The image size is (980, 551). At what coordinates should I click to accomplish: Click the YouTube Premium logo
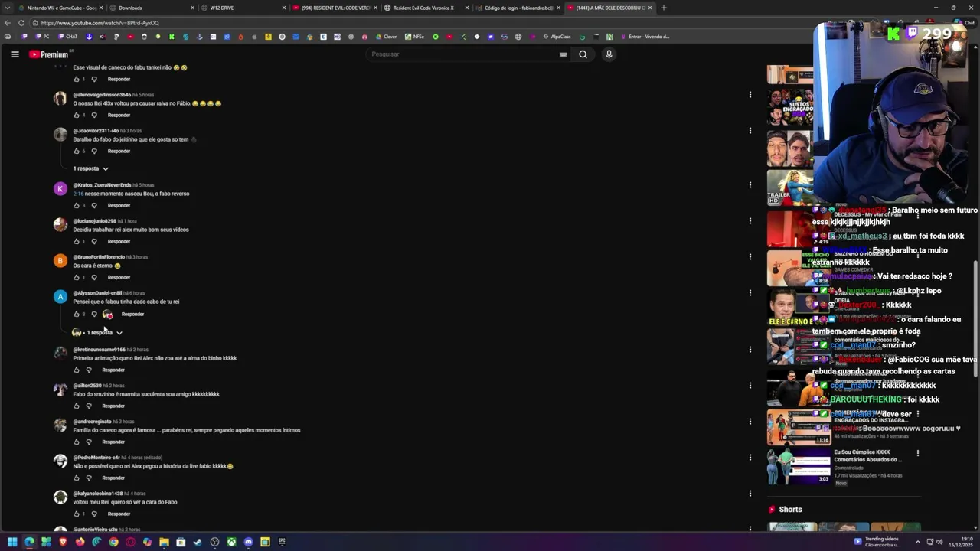(49, 54)
